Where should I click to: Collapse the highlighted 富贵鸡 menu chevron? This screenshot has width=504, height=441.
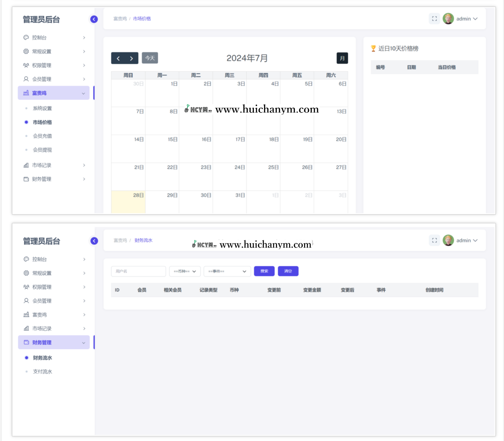point(83,93)
